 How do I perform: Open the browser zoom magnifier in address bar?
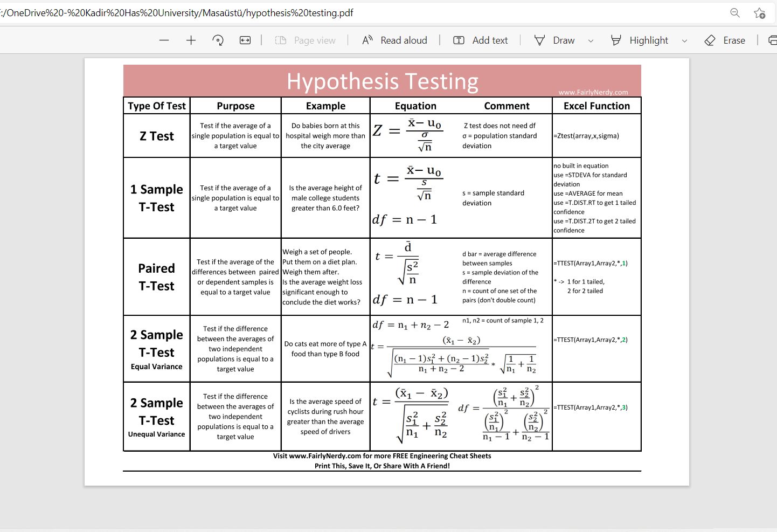click(735, 13)
